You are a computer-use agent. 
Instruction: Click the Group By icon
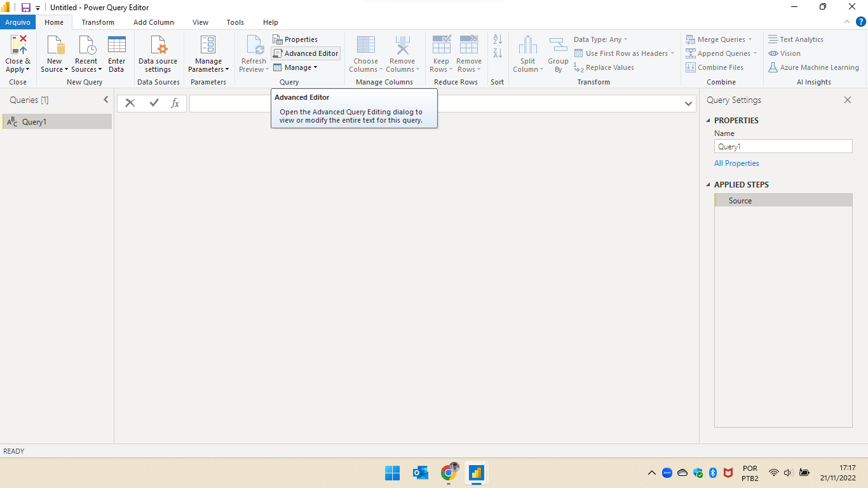558,45
